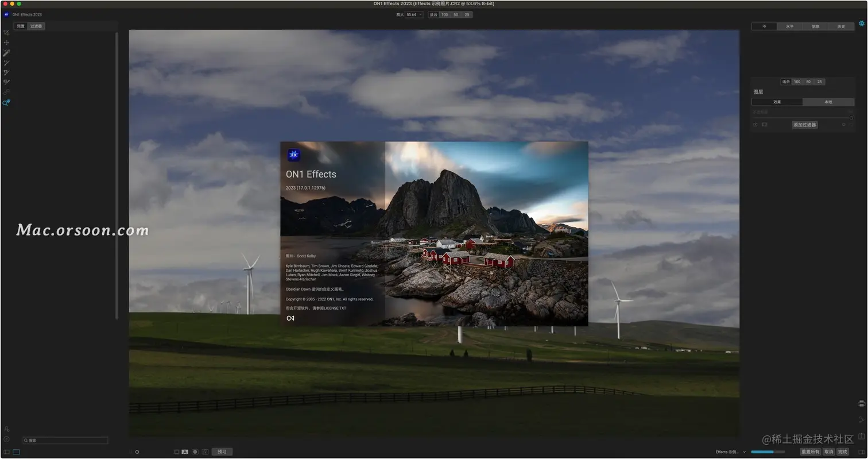Select the 信息 info tab
Screen dimensions: 868x459
(x=815, y=26)
